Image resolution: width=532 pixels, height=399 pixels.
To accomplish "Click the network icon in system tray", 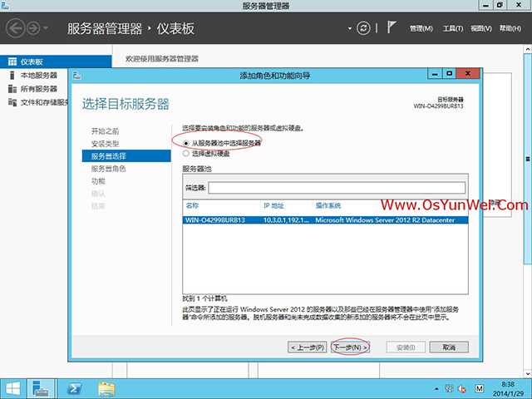I will [449, 389].
